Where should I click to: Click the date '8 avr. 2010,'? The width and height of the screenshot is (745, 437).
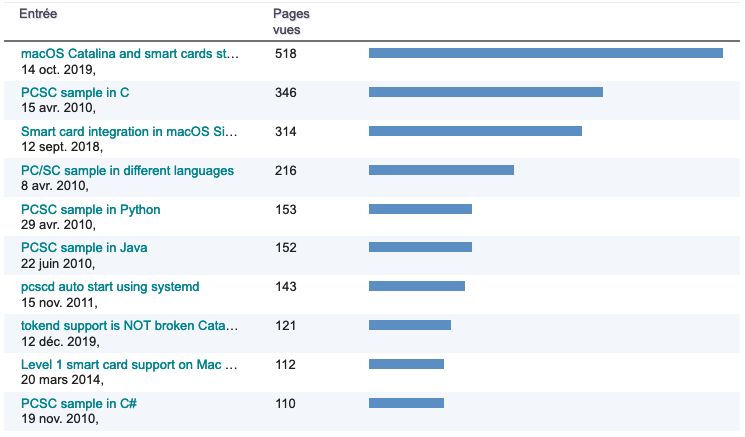point(55,186)
